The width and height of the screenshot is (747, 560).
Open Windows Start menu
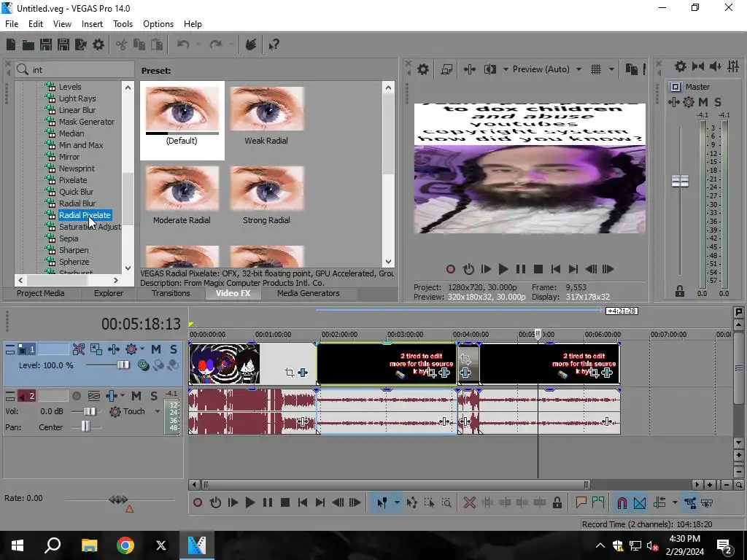click(18, 545)
